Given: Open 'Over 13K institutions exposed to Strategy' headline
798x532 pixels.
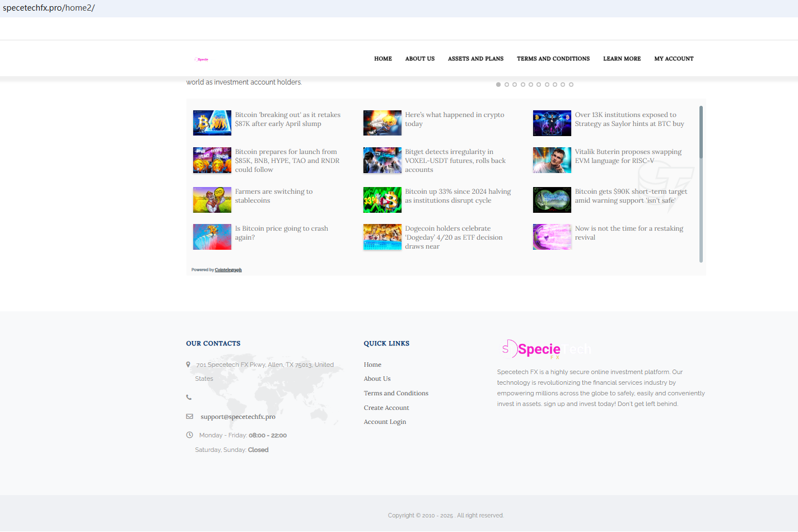Looking at the screenshot, I should tap(629, 119).
